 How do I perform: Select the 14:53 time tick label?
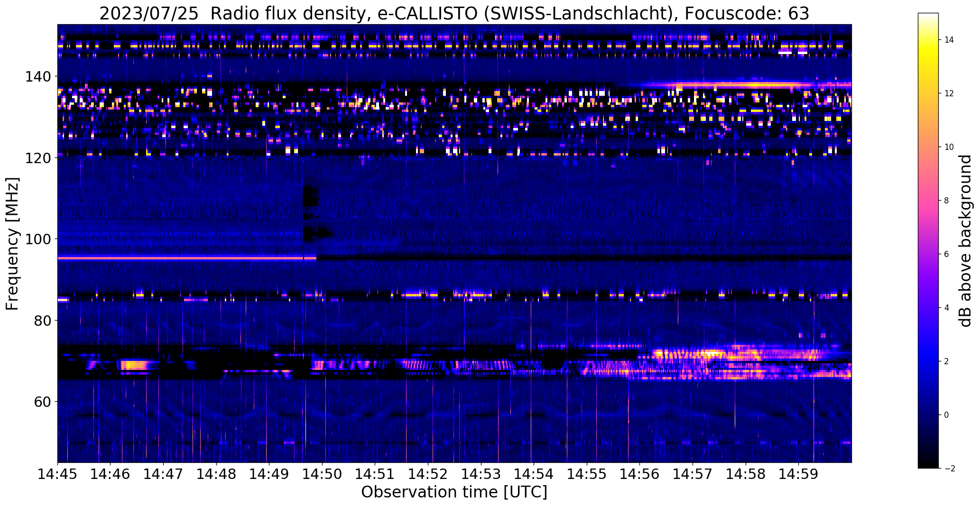(x=481, y=474)
